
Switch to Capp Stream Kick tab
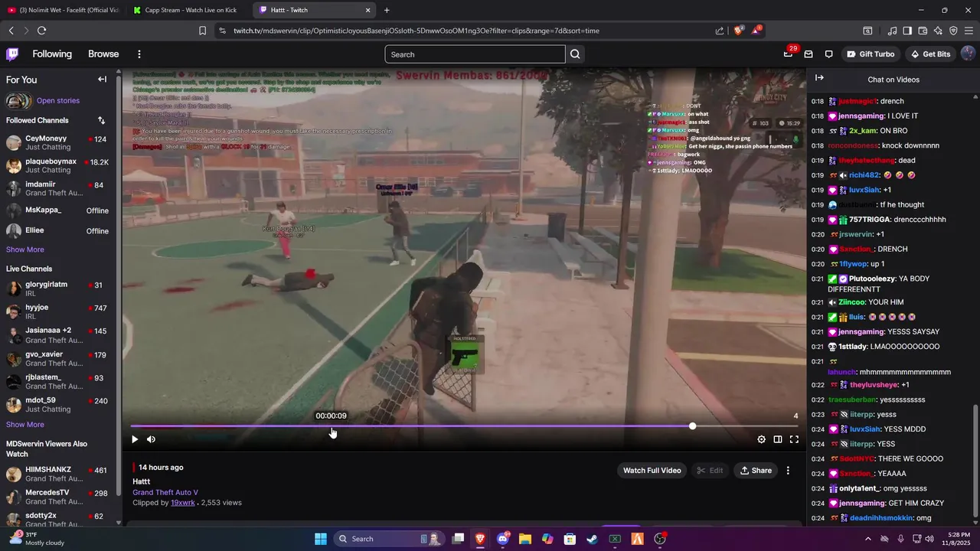188,10
